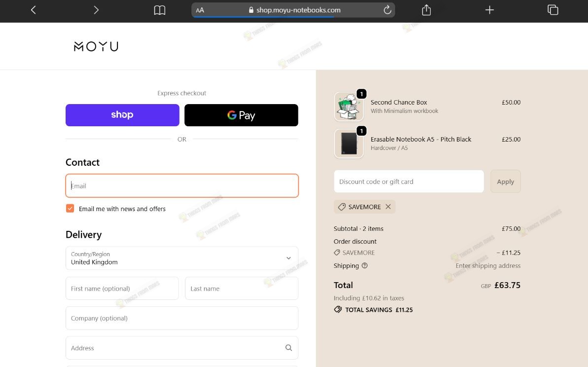Click the Hardcover / A5 variant text
The image size is (588, 367).
pos(389,147)
